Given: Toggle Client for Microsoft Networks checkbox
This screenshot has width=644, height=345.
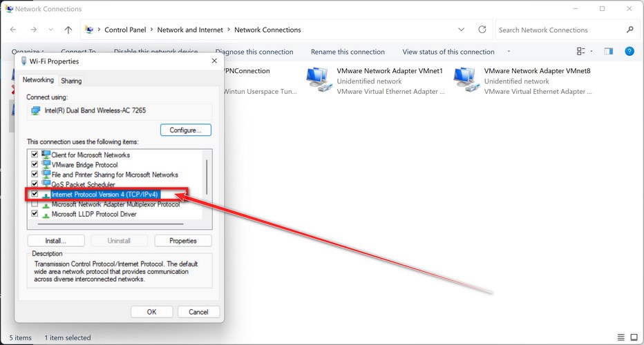Looking at the screenshot, I should pyautogui.click(x=35, y=155).
